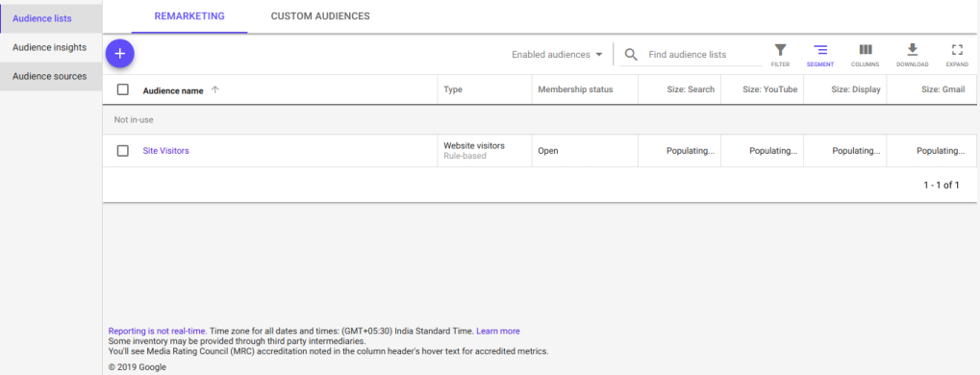Download the audience list table
The width and height of the screenshot is (980, 375).
pyautogui.click(x=912, y=55)
